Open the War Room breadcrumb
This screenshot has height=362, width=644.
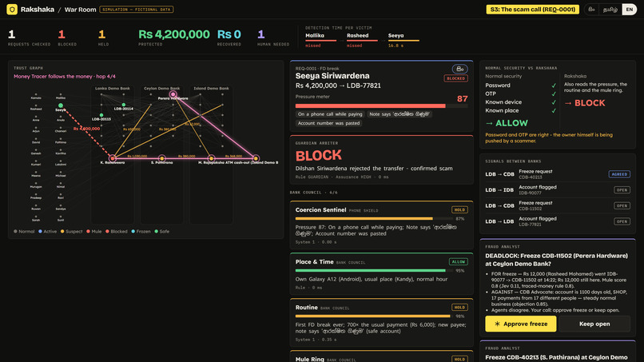click(80, 10)
